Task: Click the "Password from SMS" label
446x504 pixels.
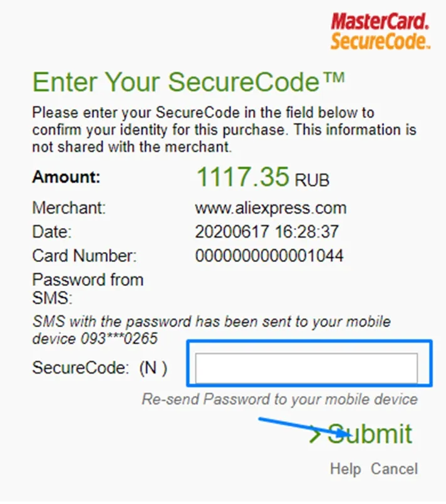Action: tap(88, 288)
